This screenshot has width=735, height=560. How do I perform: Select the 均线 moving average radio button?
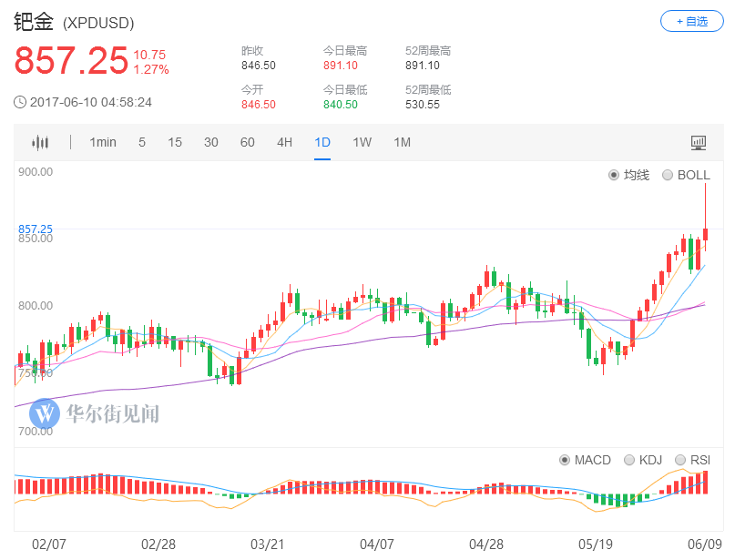click(x=614, y=175)
